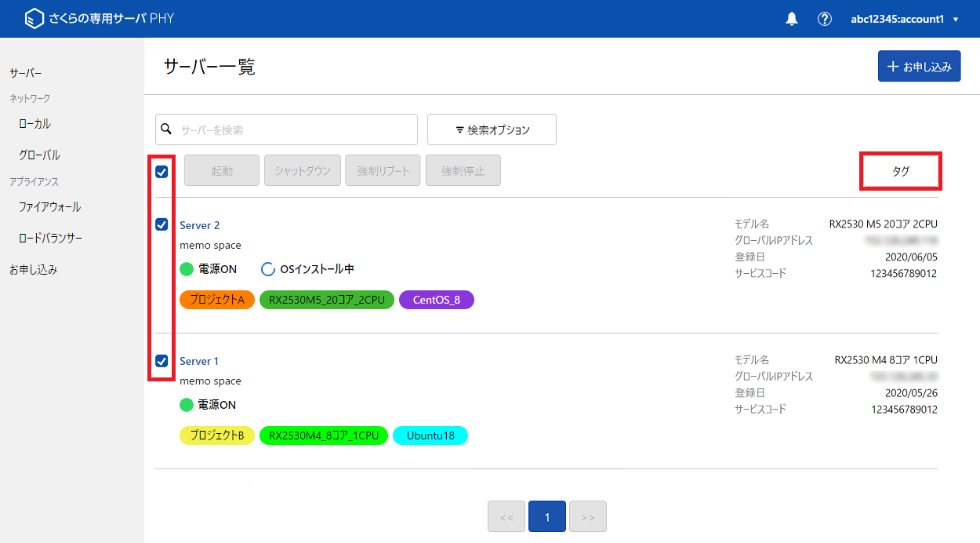Open the タグ button menu
This screenshot has width=980, height=543.
[x=901, y=171]
